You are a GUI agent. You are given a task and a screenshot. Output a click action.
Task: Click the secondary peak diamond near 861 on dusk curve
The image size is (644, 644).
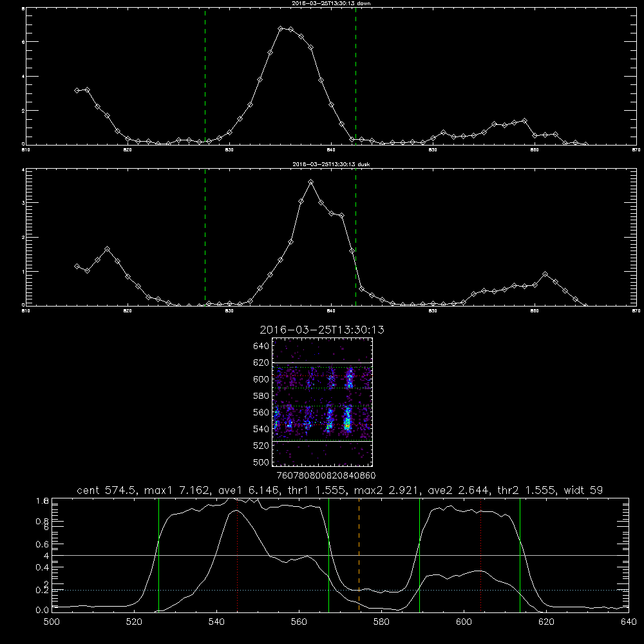pos(545,274)
